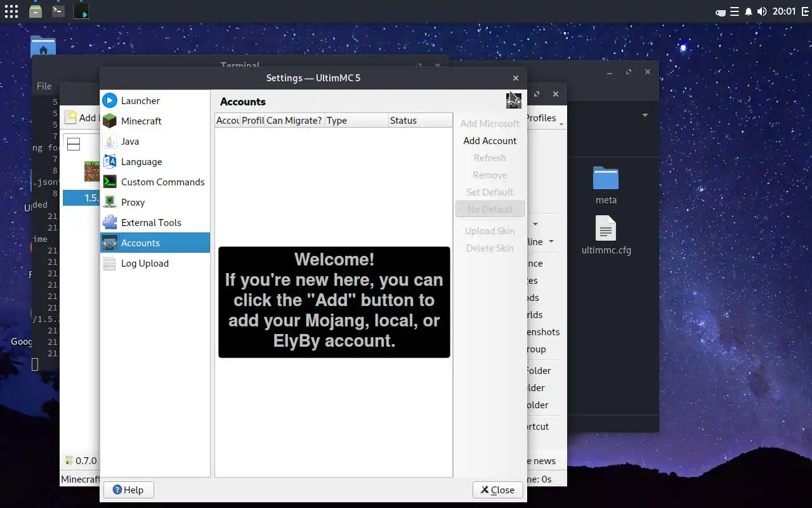
Task: Click the Account column header
Action: coord(228,121)
